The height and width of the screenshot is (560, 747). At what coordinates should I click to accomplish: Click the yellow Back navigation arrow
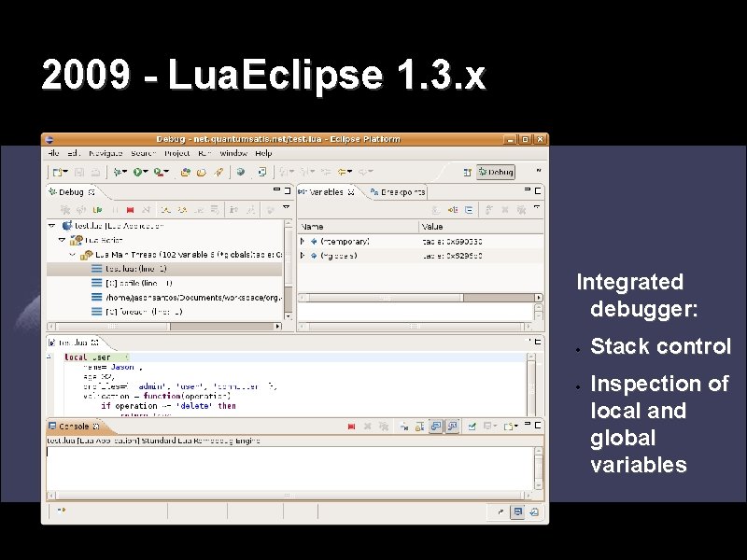coord(342,172)
